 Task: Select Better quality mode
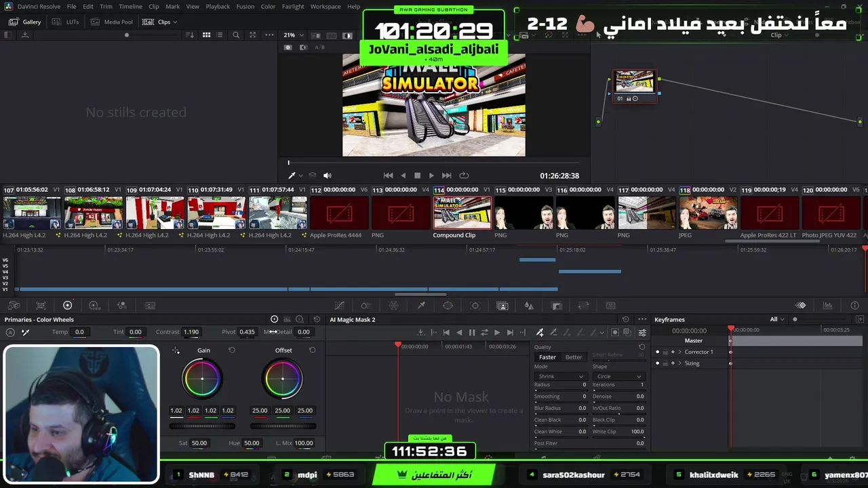point(574,357)
